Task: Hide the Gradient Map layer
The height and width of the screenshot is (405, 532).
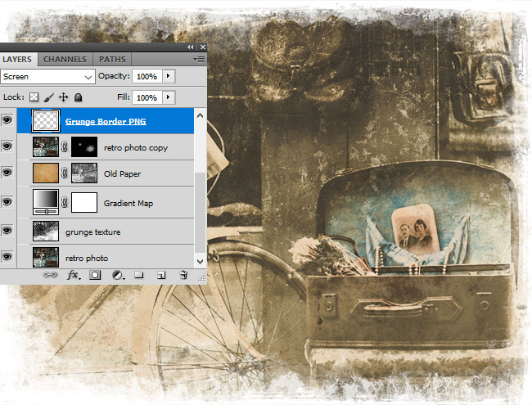Action: pyautogui.click(x=8, y=202)
